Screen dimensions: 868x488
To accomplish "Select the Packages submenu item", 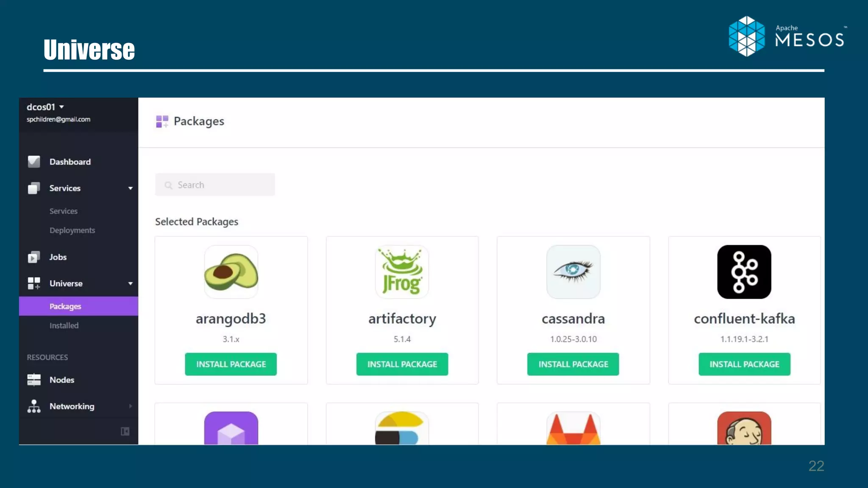I will pyautogui.click(x=65, y=306).
